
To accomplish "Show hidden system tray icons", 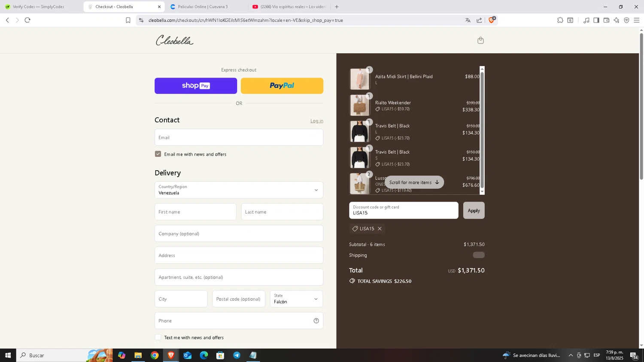I will click(x=571, y=355).
